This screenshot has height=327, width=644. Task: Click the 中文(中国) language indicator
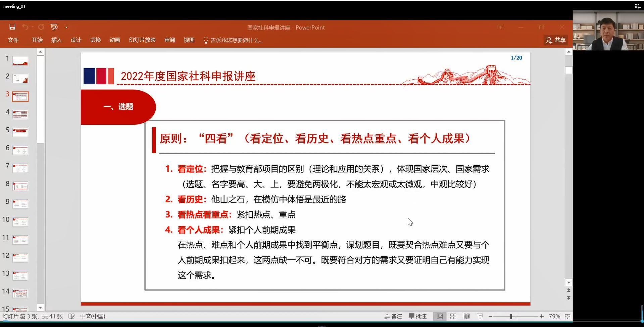(x=93, y=316)
